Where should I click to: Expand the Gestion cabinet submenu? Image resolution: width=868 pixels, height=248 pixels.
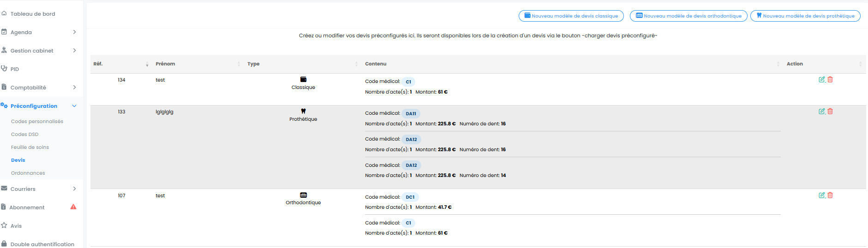tap(74, 50)
